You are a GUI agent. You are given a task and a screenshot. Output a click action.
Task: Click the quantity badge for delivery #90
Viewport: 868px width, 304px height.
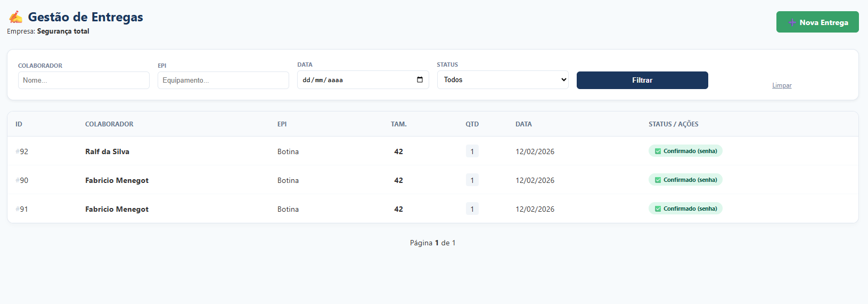pos(472,180)
